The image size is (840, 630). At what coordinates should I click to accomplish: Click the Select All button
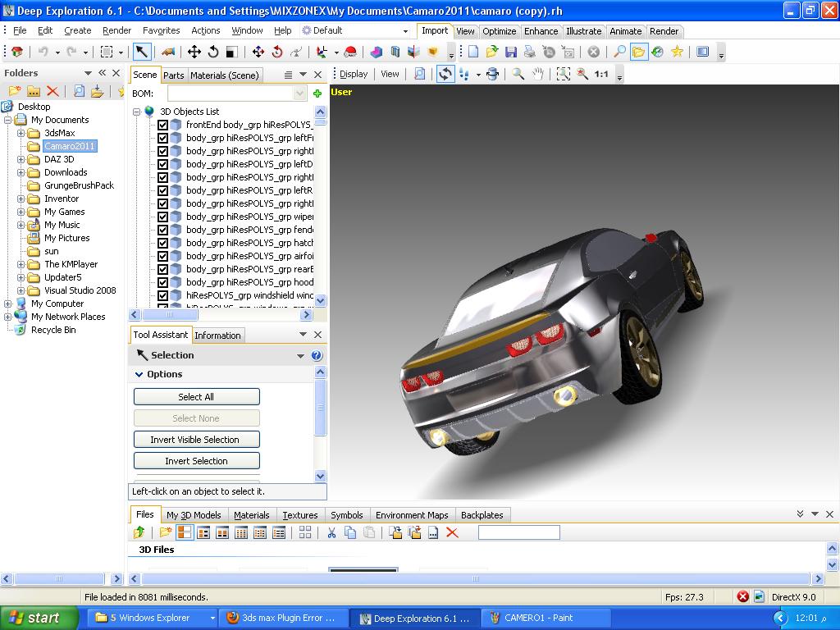point(196,397)
